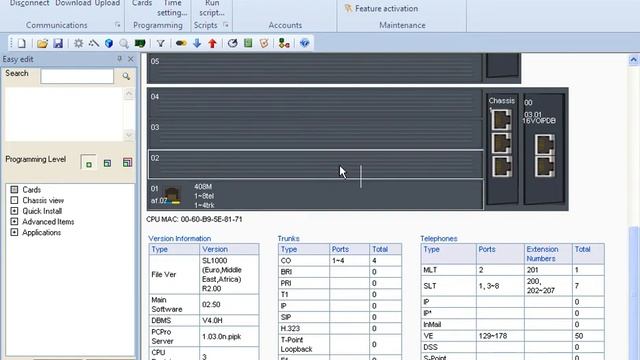Click the Easy edit search magnifier button
640x360 pixels.
pyautogui.click(x=126, y=76)
